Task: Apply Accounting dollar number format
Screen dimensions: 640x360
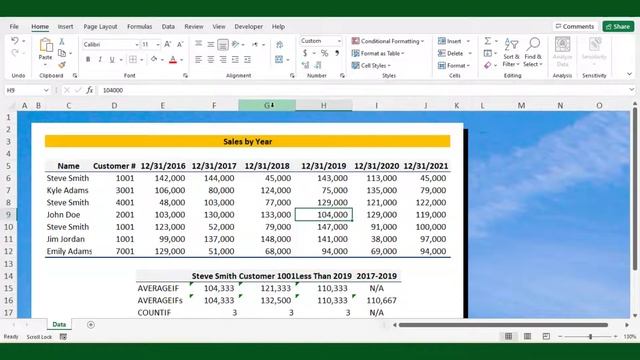Action: 305,53
